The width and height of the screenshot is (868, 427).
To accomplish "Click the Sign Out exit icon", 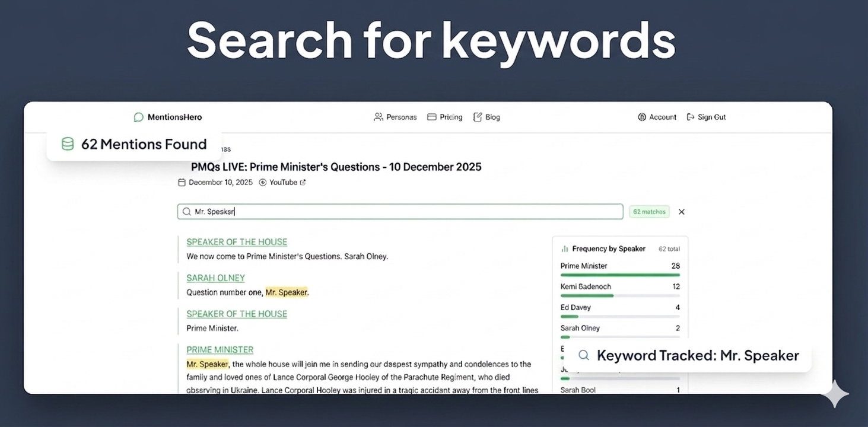I will [x=690, y=117].
